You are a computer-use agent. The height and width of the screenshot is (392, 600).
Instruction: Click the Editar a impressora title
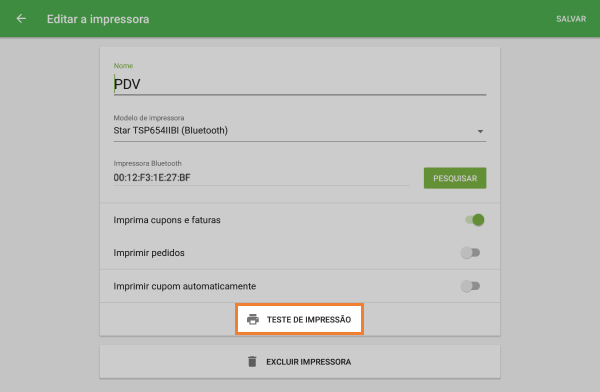click(x=98, y=19)
